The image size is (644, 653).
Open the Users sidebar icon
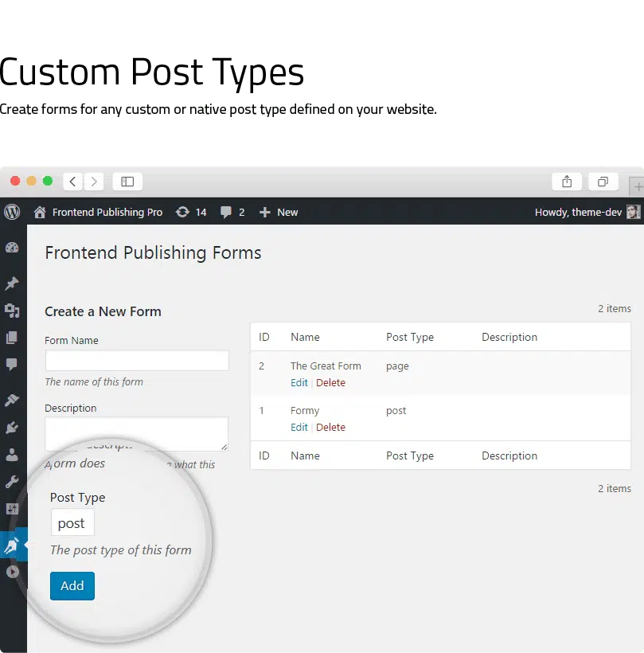12,455
